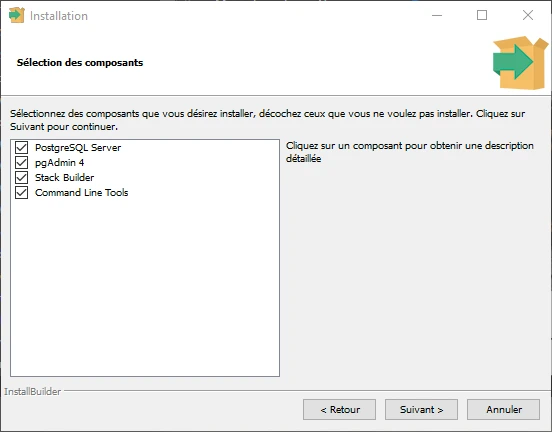Image resolution: width=552 pixels, height=432 pixels.
Task: Continue with the Suivant button
Action: (421, 409)
